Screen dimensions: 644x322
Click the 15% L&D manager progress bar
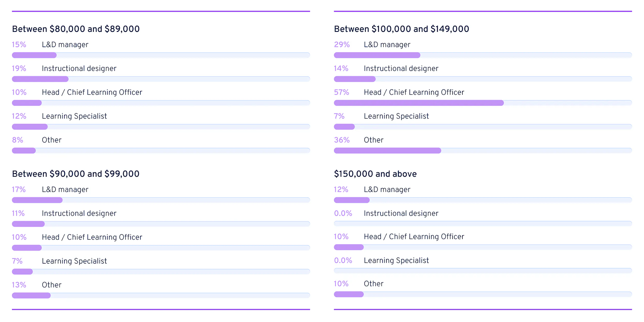pos(161,55)
